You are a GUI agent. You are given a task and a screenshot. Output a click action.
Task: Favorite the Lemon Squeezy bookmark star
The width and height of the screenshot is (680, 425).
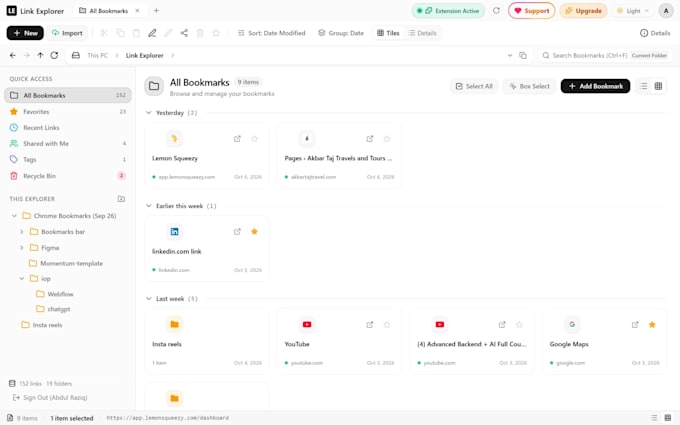255,139
